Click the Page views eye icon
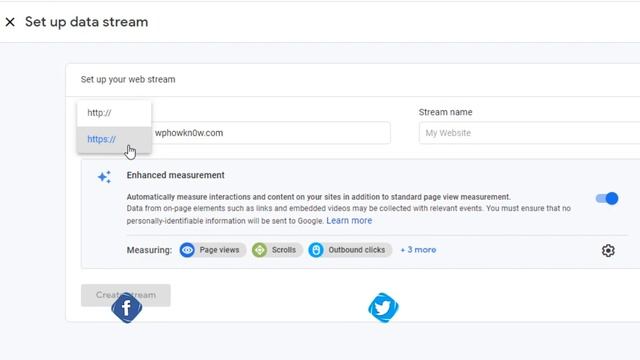 coord(187,250)
